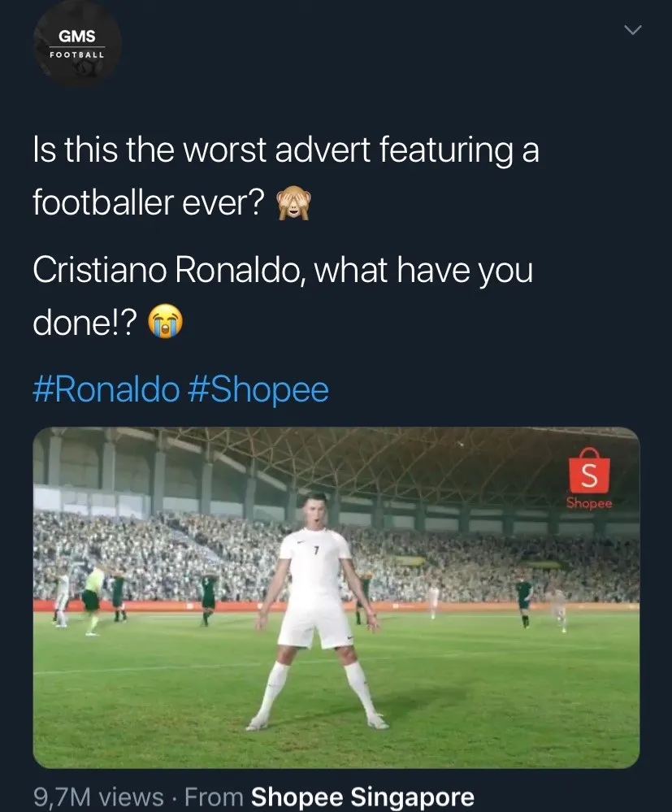Click the see-no-evil monkey emoji

click(294, 202)
